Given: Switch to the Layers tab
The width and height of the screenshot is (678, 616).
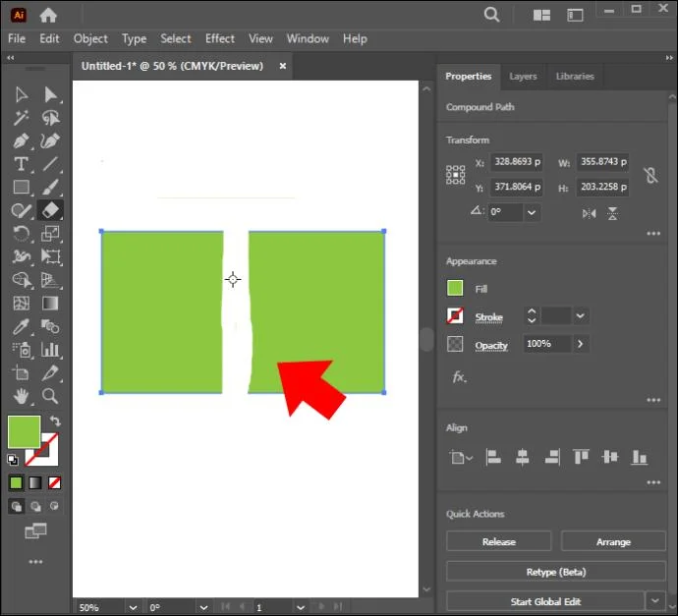Looking at the screenshot, I should [523, 77].
